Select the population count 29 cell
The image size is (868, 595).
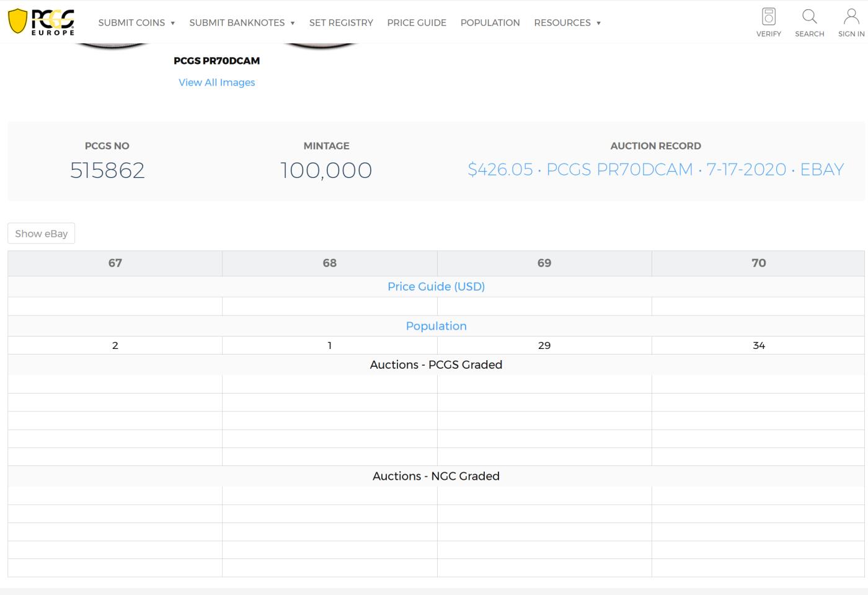(x=544, y=346)
